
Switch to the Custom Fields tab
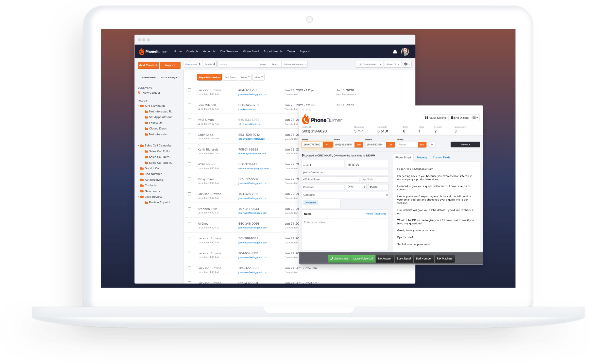441,157
